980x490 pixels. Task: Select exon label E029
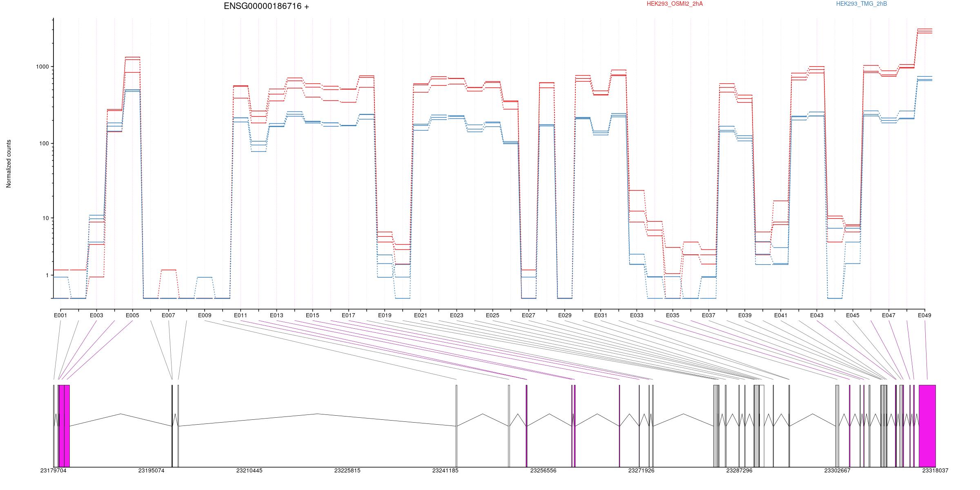click(565, 315)
